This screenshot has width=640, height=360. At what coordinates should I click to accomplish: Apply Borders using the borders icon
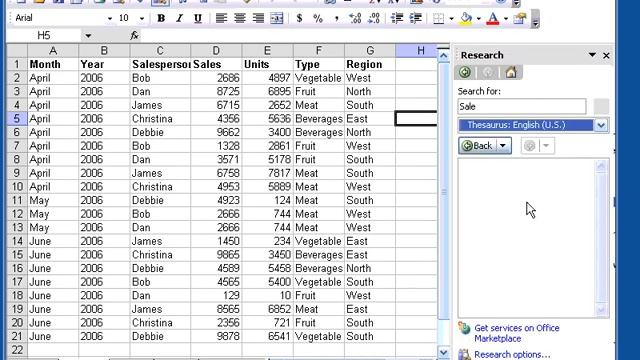point(438,18)
